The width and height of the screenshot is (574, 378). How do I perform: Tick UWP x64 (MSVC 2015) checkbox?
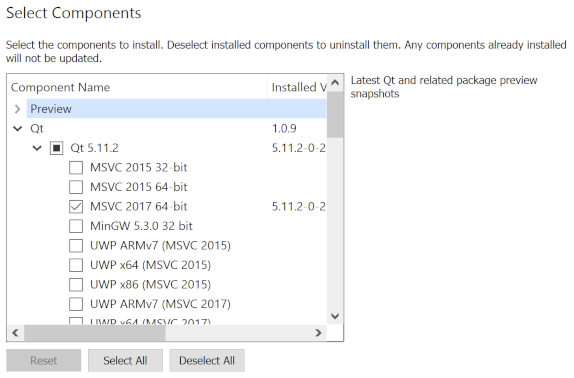(76, 265)
